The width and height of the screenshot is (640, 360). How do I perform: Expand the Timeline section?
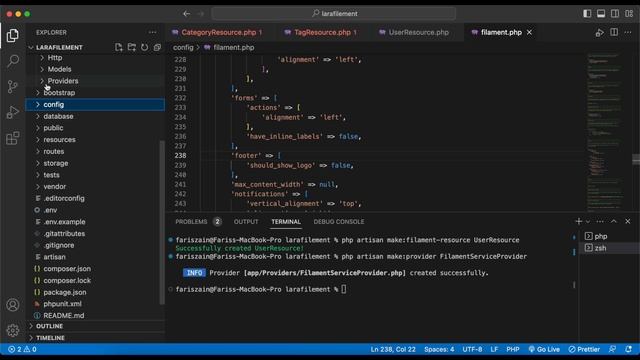pyautogui.click(x=95, y=338)
